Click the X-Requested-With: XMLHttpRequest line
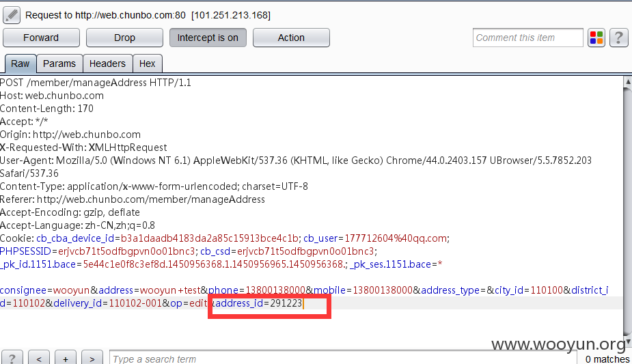The width and height of the screenshot is (632, 364). (83, 148)
